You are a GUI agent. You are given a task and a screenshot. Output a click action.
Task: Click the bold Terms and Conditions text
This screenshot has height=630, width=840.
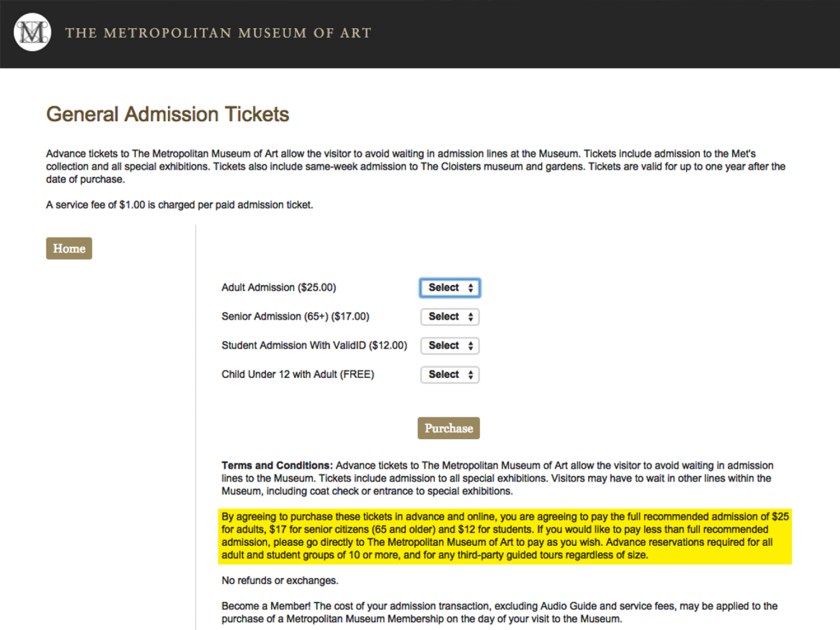pyautogui.click(x=277, y=466)
